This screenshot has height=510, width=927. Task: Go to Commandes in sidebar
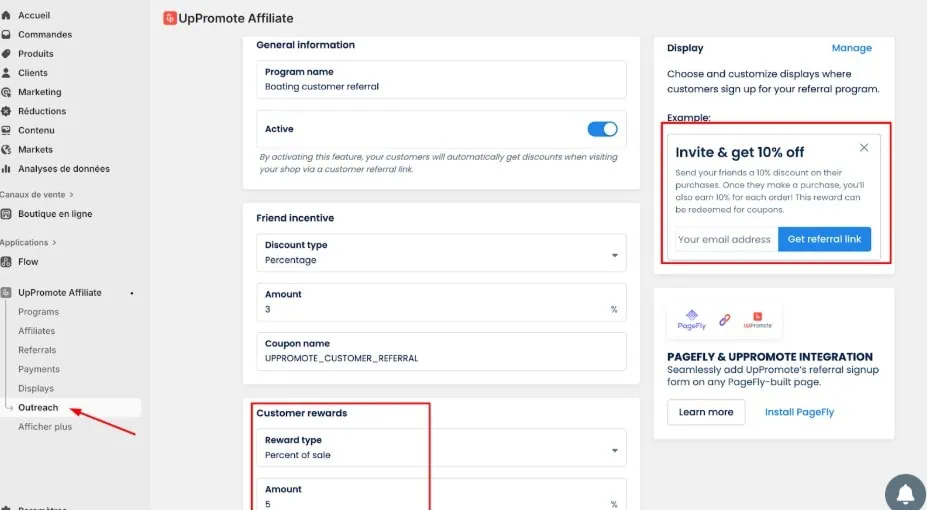coord(45,34)
